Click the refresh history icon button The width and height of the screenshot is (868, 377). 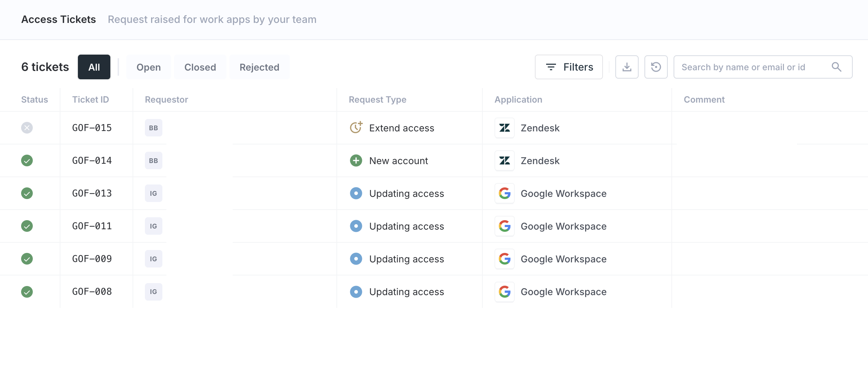(656, 67)
